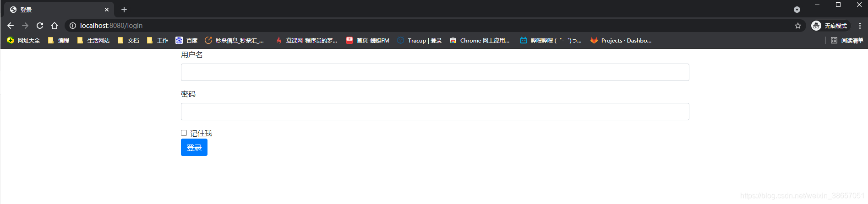Open the 编程 bookmark folder

59,40
